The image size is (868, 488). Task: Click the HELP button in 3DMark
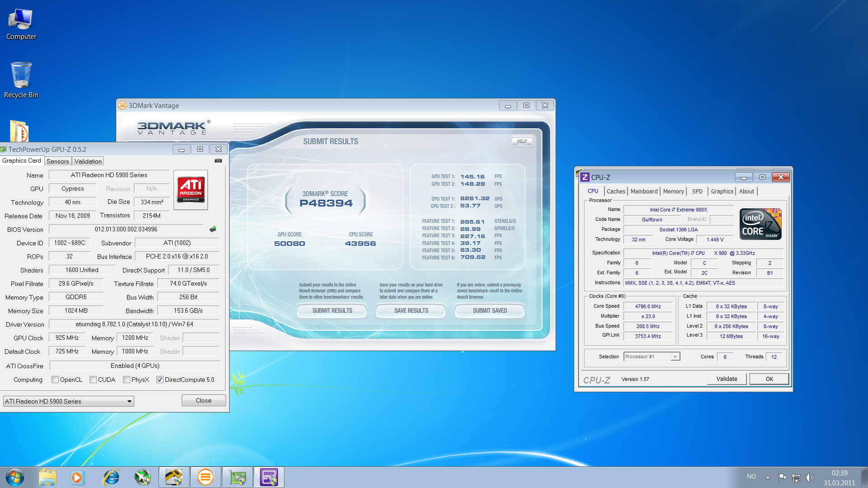pyautogui.click(x=522, y=141)
